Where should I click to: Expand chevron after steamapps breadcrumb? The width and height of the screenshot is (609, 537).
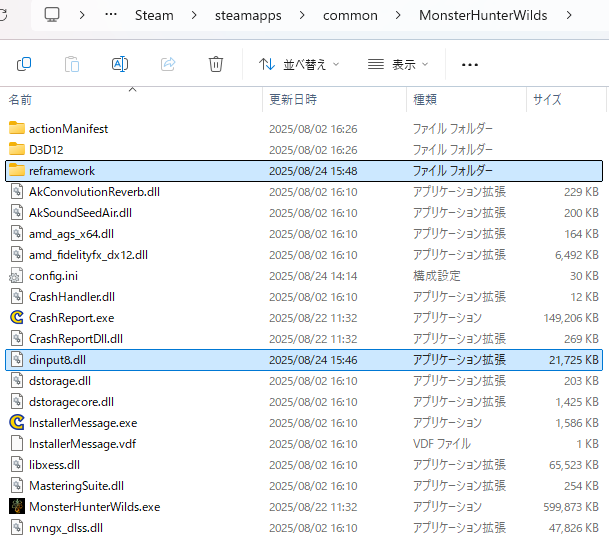pyautogui.click(x=302, y=15)
